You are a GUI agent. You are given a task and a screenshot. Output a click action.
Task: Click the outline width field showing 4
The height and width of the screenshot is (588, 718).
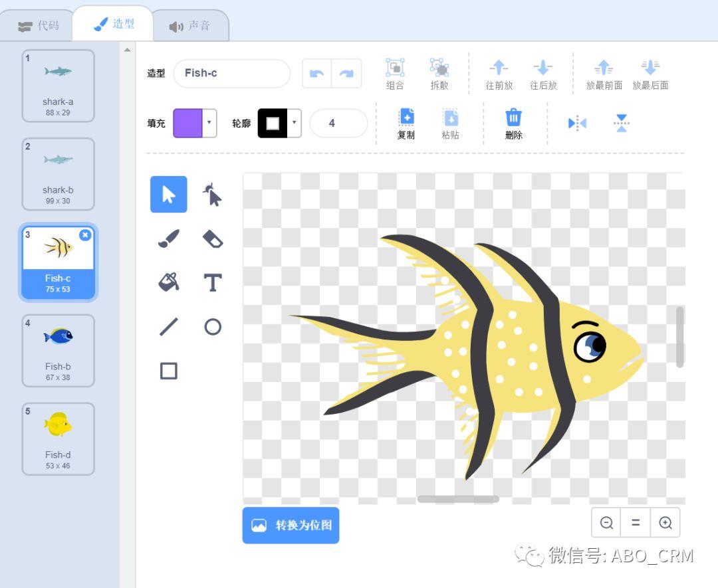(x=338, y=123)
